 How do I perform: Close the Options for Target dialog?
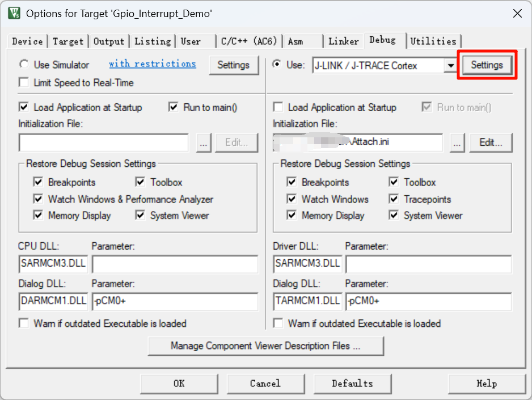[517, 14]
